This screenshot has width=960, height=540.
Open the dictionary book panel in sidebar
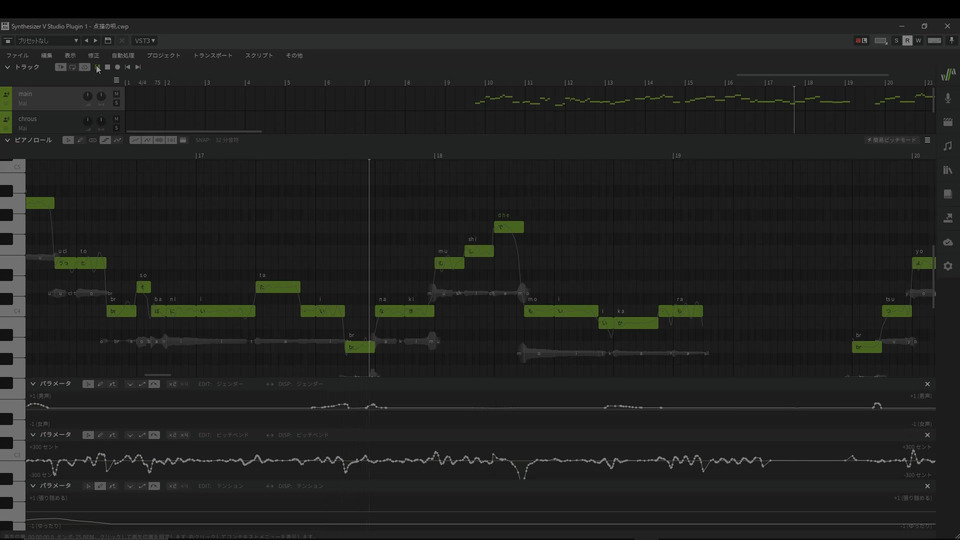[x=948, y=194]
